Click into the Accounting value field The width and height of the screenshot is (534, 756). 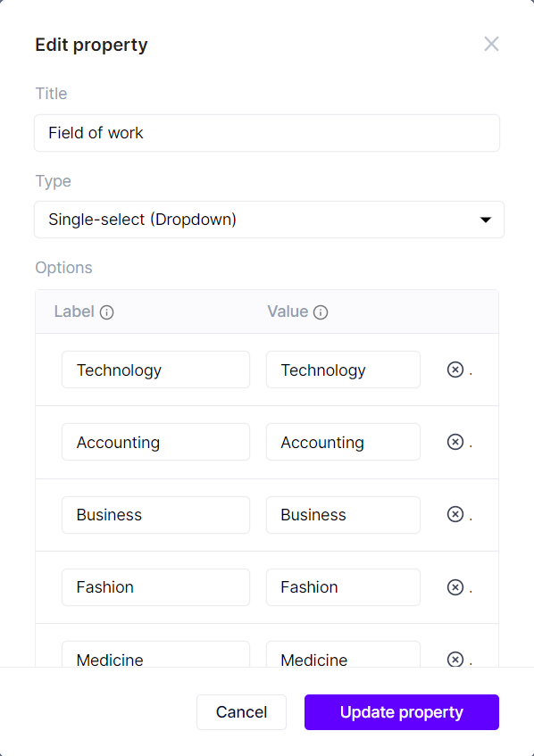(343, 442)
